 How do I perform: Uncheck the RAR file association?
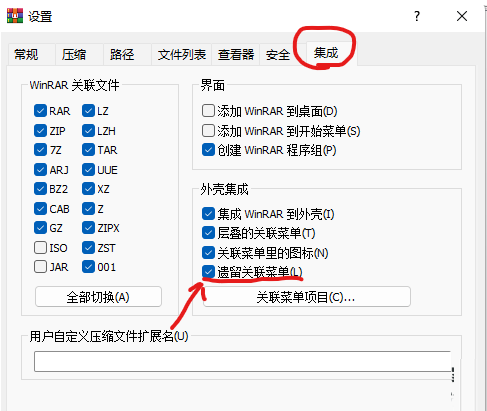[40, 111]
